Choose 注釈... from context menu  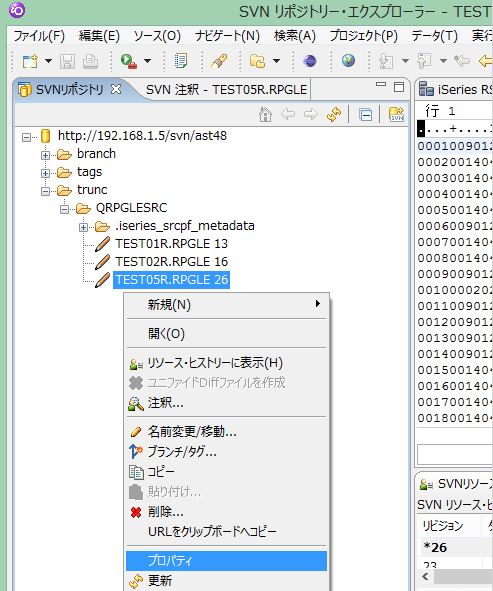(x=227, y=403)
